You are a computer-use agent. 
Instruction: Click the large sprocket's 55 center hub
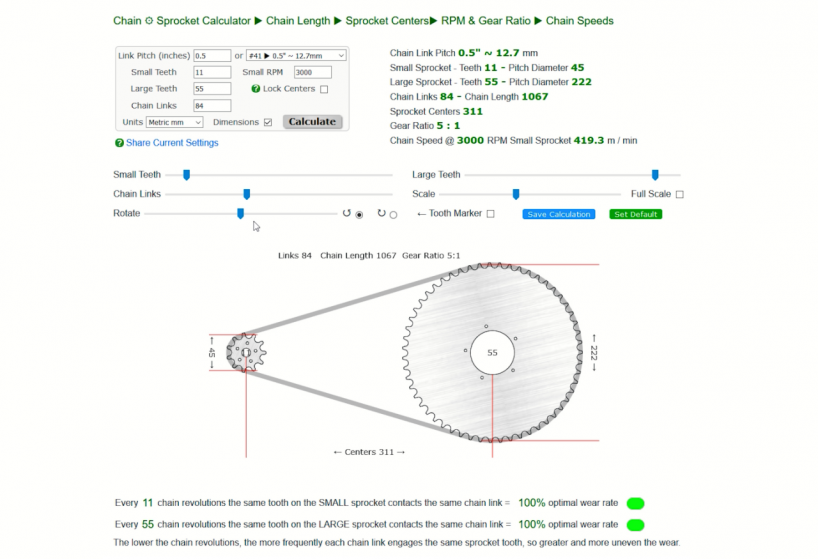click(x=492, y=353)
